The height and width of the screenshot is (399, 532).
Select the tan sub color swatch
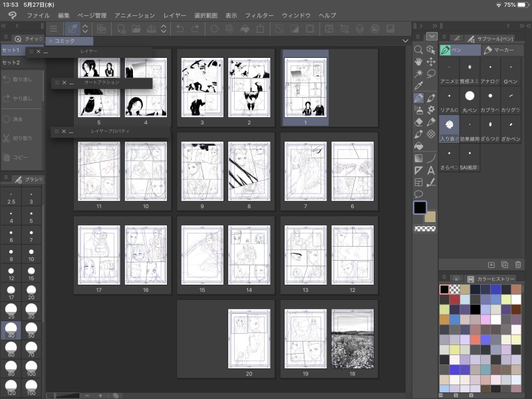tap(430, 217)
